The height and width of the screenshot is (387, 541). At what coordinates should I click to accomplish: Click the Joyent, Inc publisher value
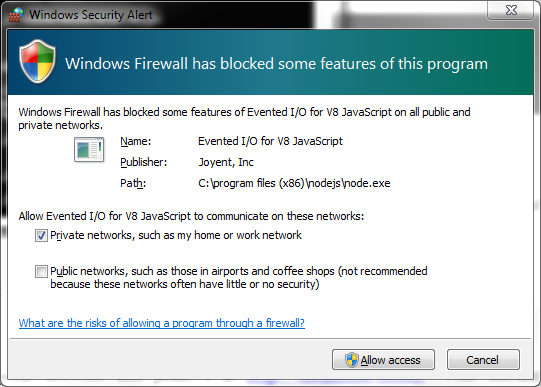(226, 162)
